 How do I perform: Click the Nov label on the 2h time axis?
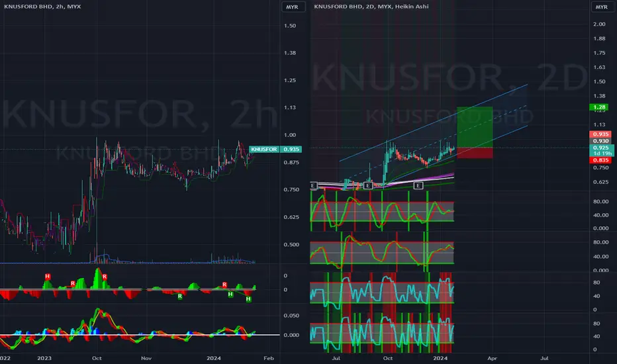(146, 358)
